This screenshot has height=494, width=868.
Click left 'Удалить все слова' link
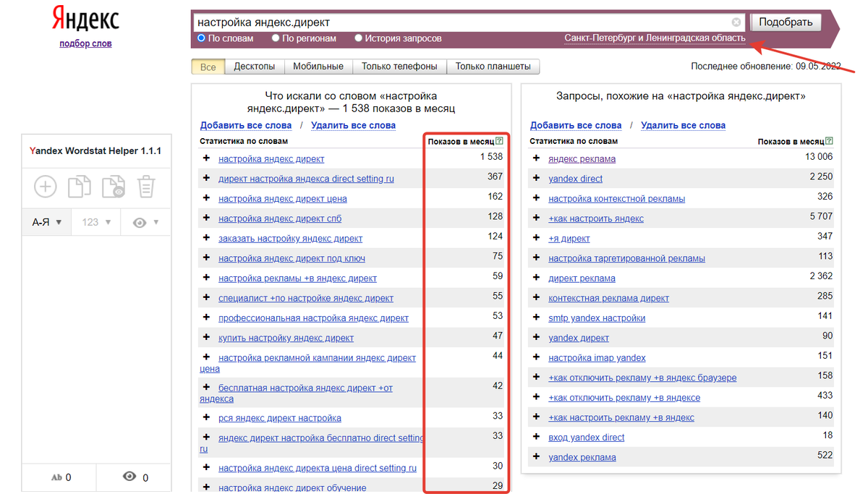point(353,125)
